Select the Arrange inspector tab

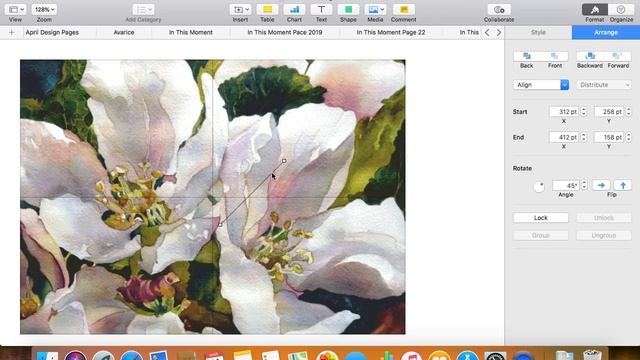[x=606, y=32]
